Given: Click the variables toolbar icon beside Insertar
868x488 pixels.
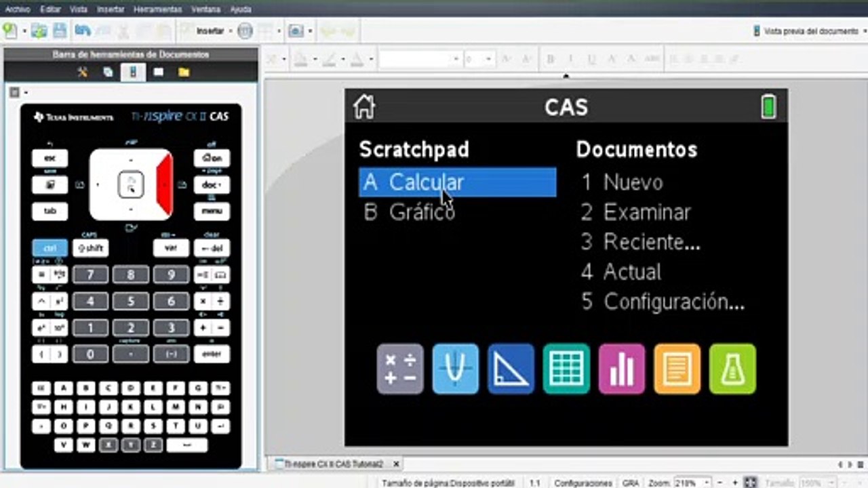Looking at the screenshot, I should point(245,30).
